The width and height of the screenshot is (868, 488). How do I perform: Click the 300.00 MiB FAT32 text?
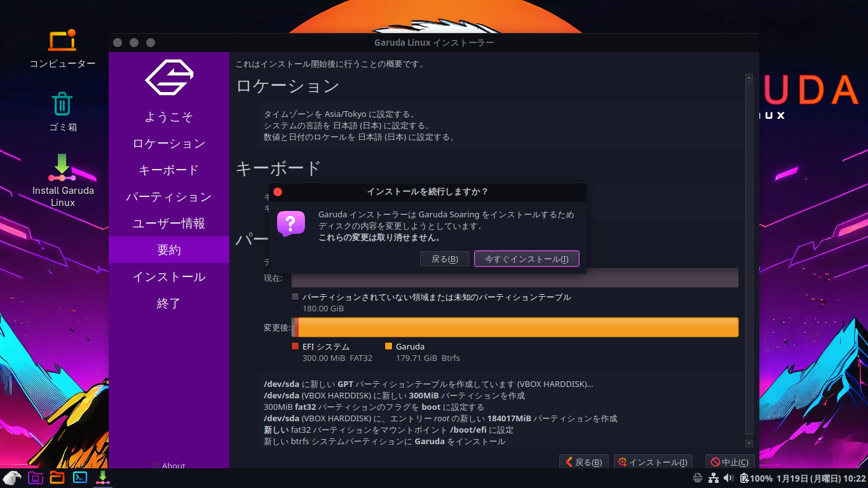(x=337, y=358)
